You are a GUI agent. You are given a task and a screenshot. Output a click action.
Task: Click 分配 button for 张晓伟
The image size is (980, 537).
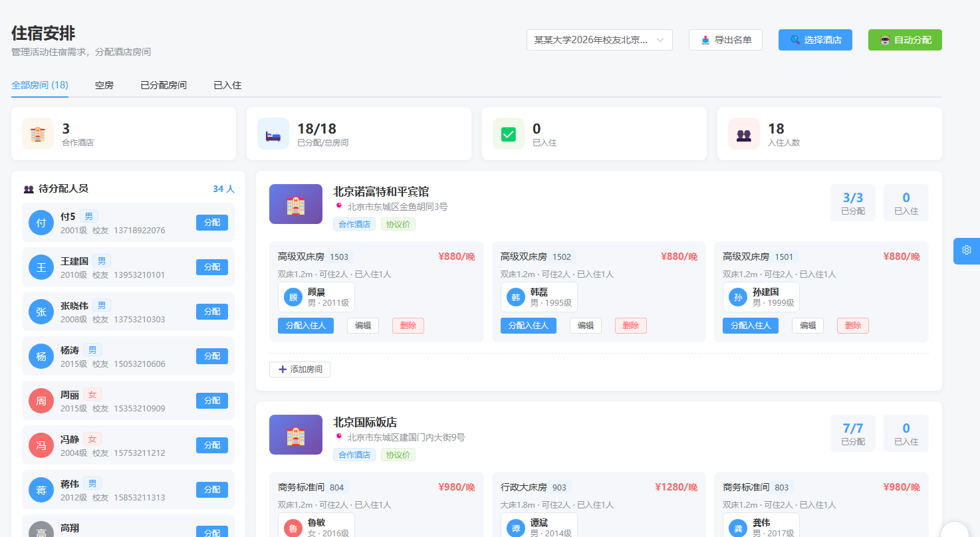coord(212,312)
